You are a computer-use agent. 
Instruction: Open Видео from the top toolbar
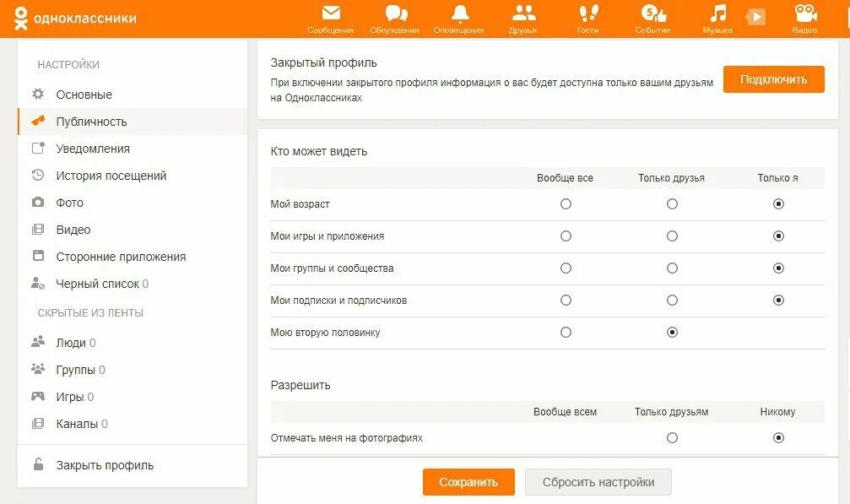[804, 17]
